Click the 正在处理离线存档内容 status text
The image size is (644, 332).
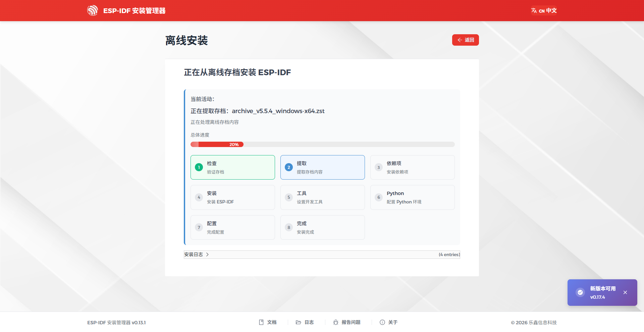click(x=215, y=122)
